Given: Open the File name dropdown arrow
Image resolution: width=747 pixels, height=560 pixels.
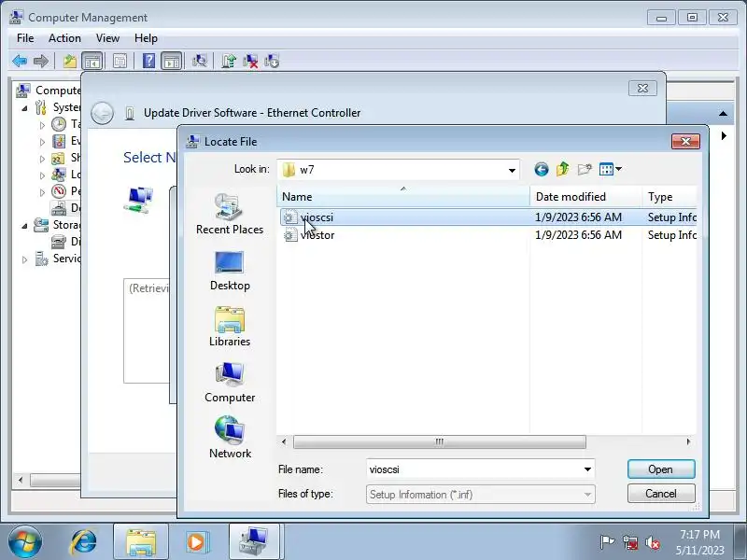Looking at the screenshot, I should pyautogui.click(x=587, y=469).
